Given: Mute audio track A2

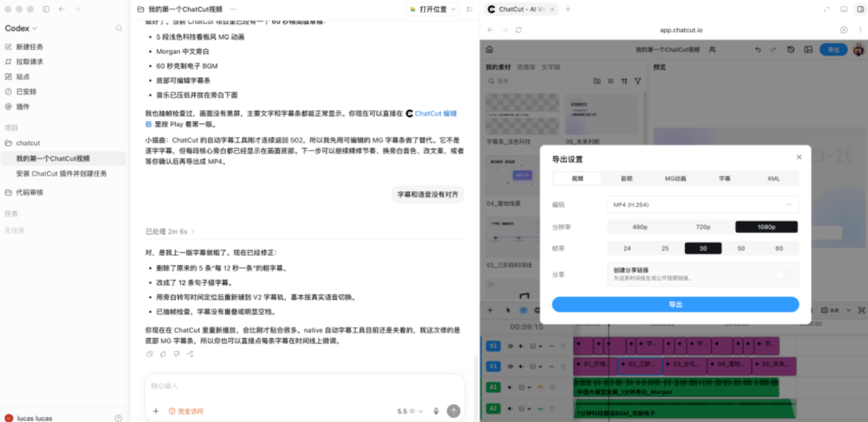Looking at the screenshot, I should tap(510, 409).
